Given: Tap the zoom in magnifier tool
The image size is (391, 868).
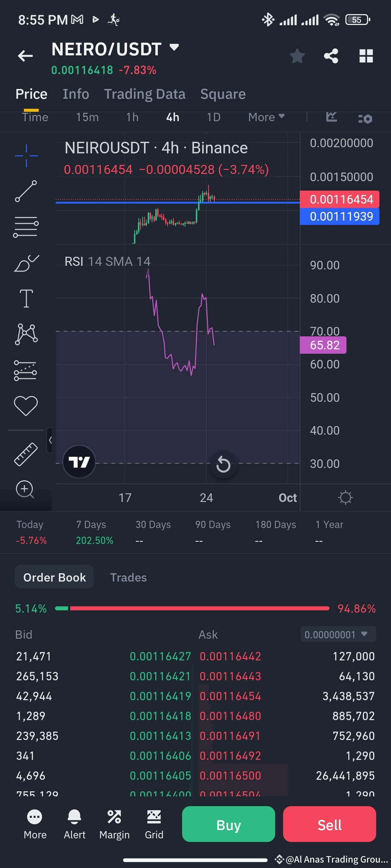Looking at the screenshot, I should 25,489.
